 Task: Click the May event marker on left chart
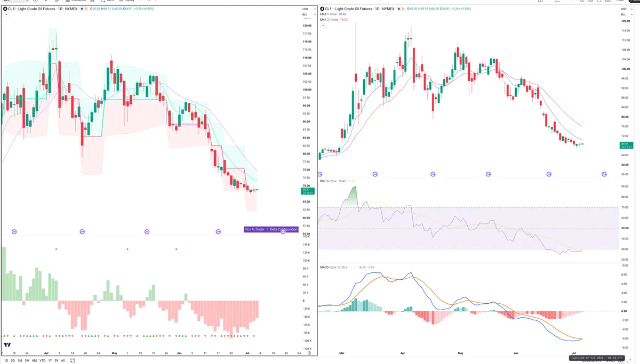click(147, 231)
